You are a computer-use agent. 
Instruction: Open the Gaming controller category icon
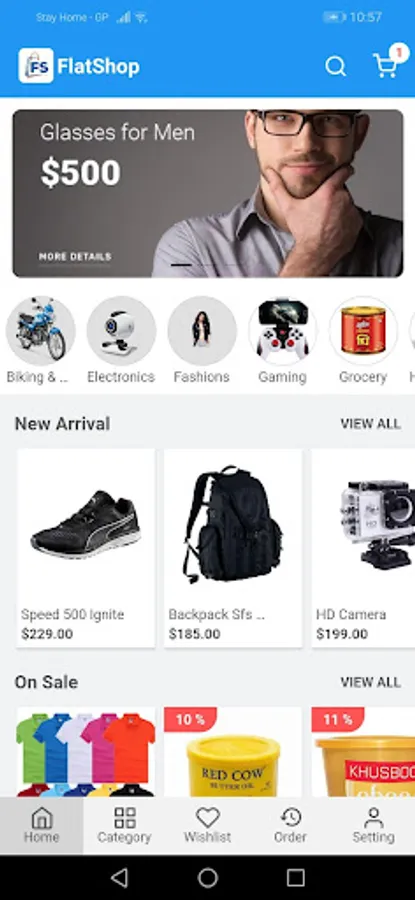tap(282, 330)
